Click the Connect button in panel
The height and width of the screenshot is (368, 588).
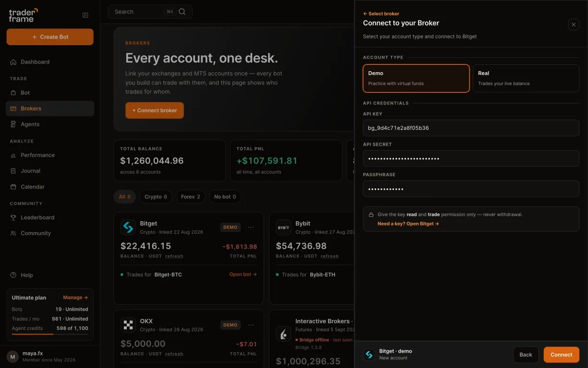(562, 355)
